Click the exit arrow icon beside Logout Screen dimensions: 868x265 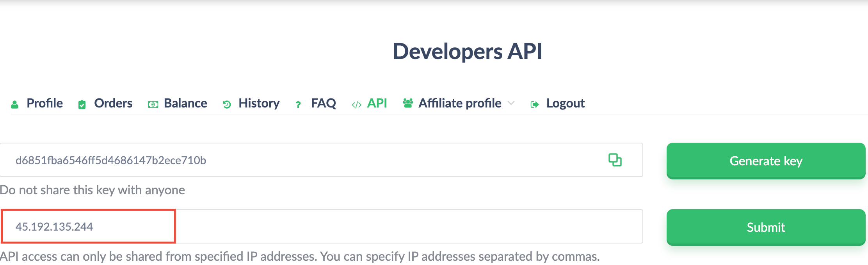click(x=535, y=104)
